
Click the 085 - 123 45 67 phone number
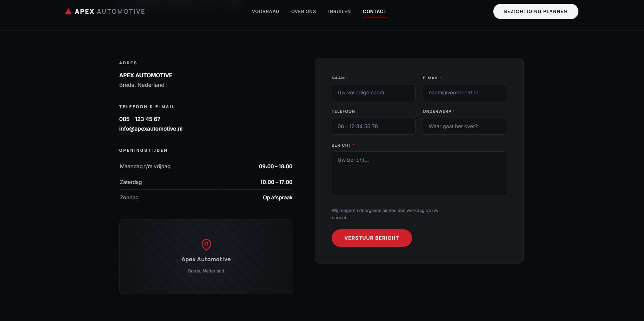(140, 119)
